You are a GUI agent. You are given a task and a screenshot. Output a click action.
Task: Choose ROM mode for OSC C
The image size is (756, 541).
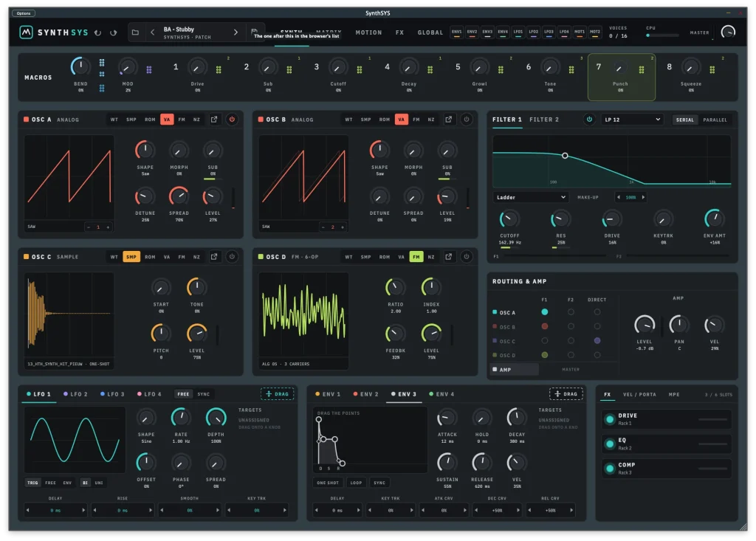click(x=150, y=257)
